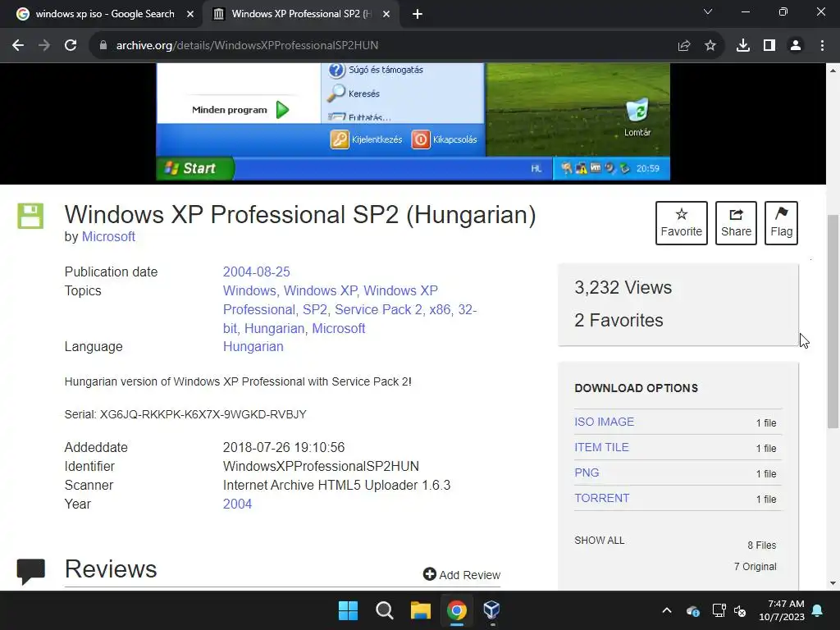
Task: Open VirtualBox from the taskbar
Action: (x=492, y=610)
